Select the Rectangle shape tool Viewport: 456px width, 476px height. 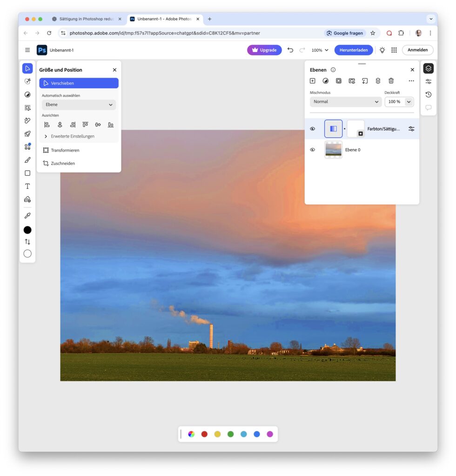[27, 173]
